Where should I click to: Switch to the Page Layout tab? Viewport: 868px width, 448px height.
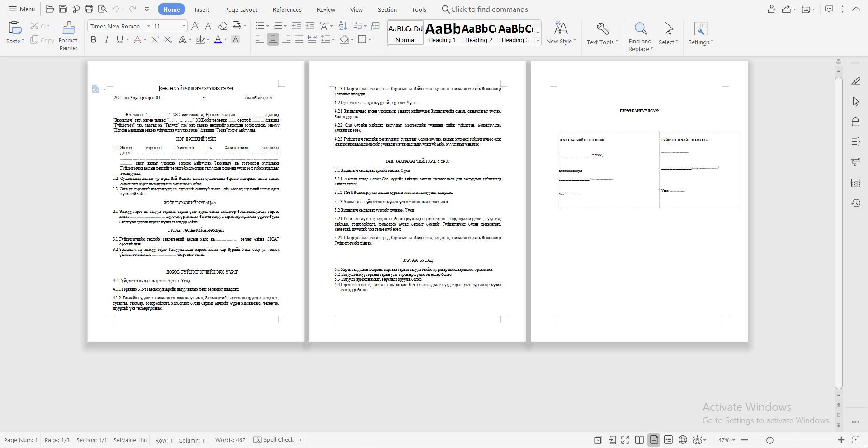[241, 9]
